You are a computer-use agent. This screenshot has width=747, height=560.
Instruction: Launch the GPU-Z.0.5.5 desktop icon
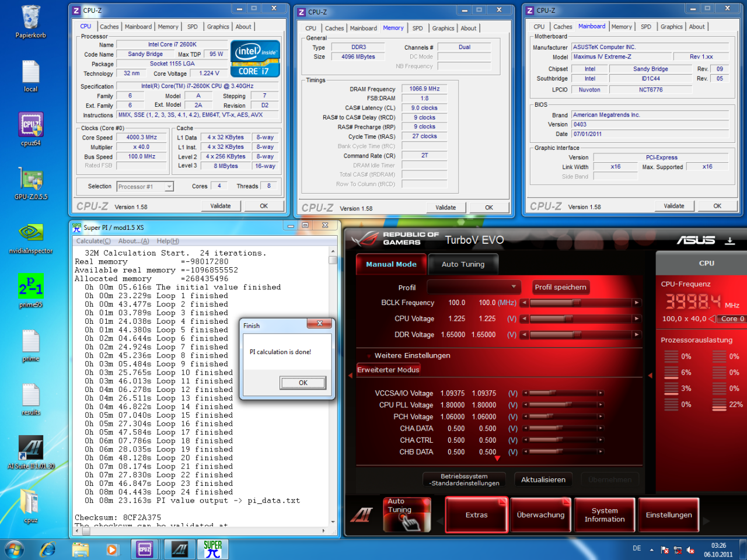(x=31, y=183)
